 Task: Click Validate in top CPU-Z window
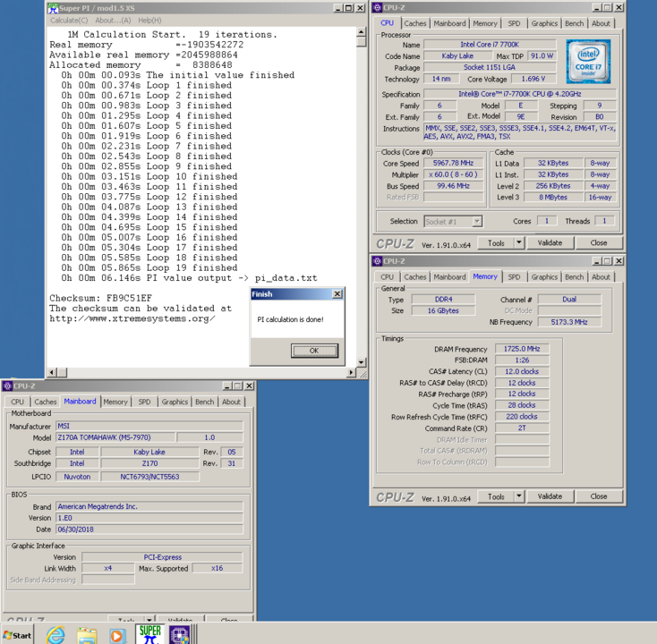[x=550, y=243]
